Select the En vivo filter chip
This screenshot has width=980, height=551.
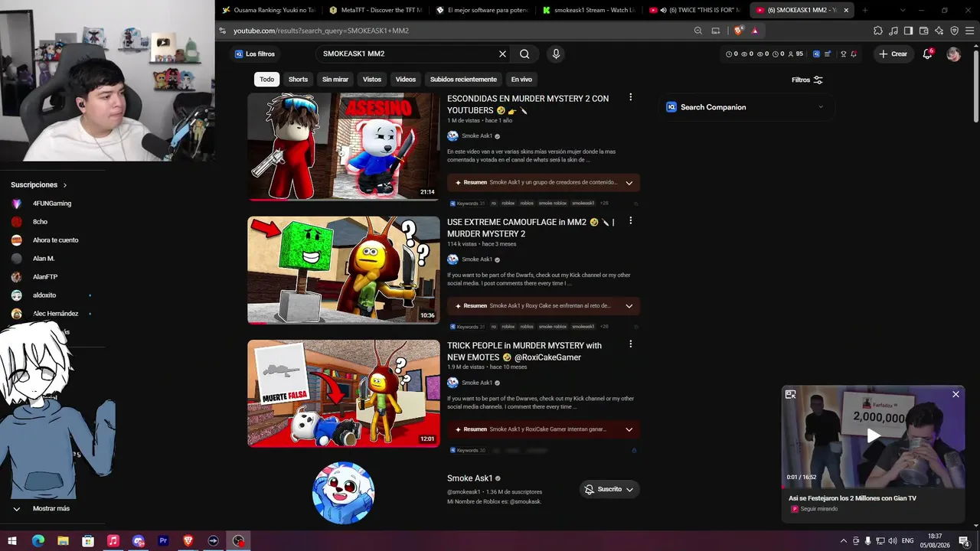click(521, 80)
